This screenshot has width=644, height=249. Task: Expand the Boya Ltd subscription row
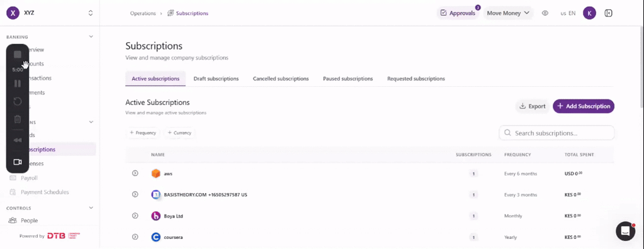135,216
